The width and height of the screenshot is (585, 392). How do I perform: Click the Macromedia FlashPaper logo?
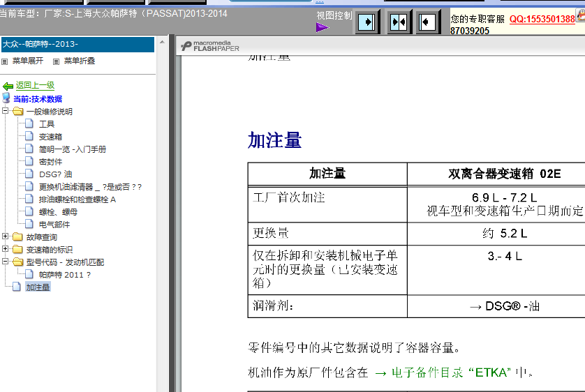point(210,46)
